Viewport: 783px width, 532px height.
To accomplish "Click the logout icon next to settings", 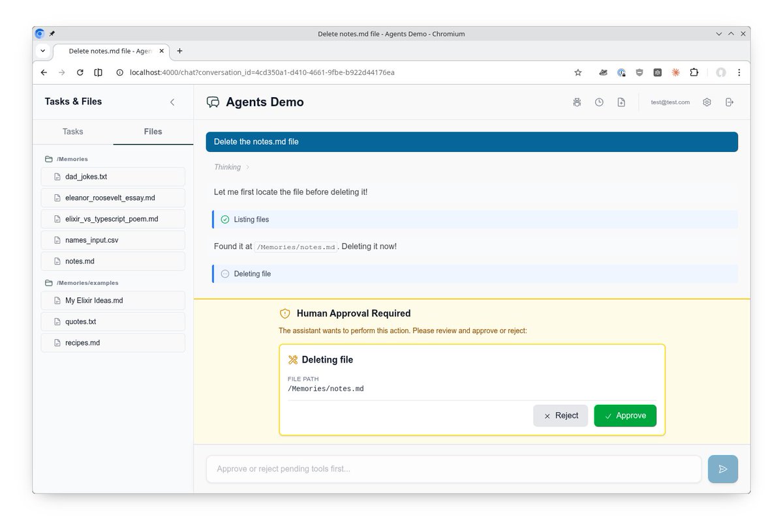I will coord(729,102).
